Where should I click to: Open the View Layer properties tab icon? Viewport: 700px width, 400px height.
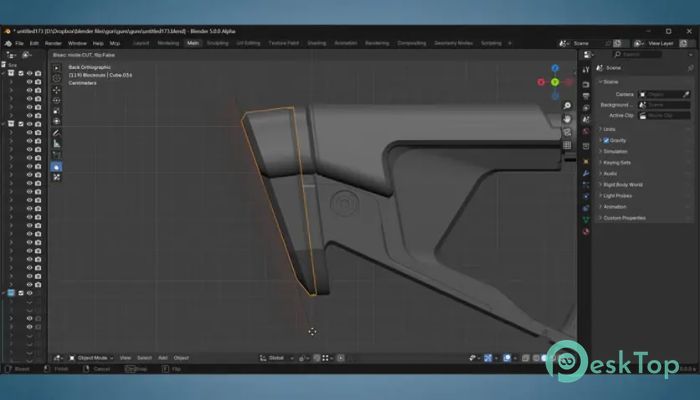[586, 108]
